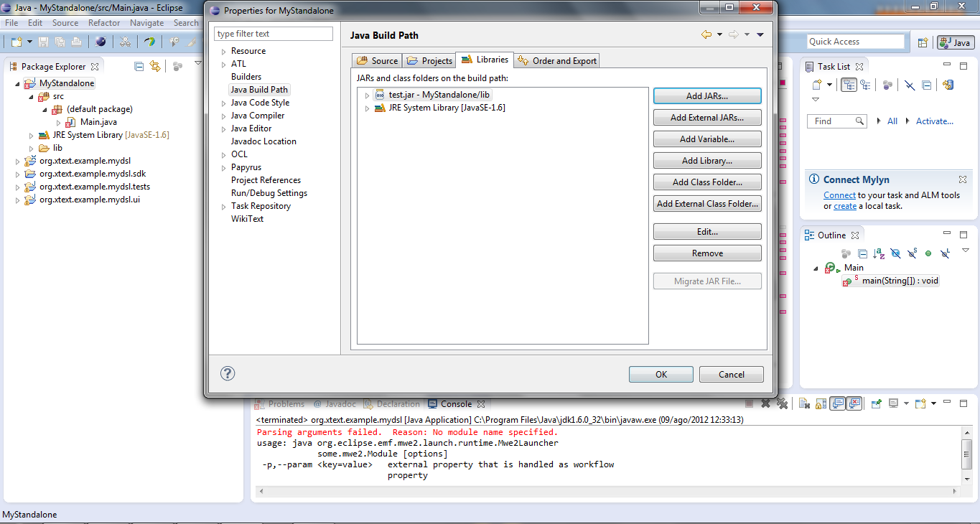Viewport: 980px width, 524px height.
Task: Switch to the Projects tab
Action: (429, 61)
